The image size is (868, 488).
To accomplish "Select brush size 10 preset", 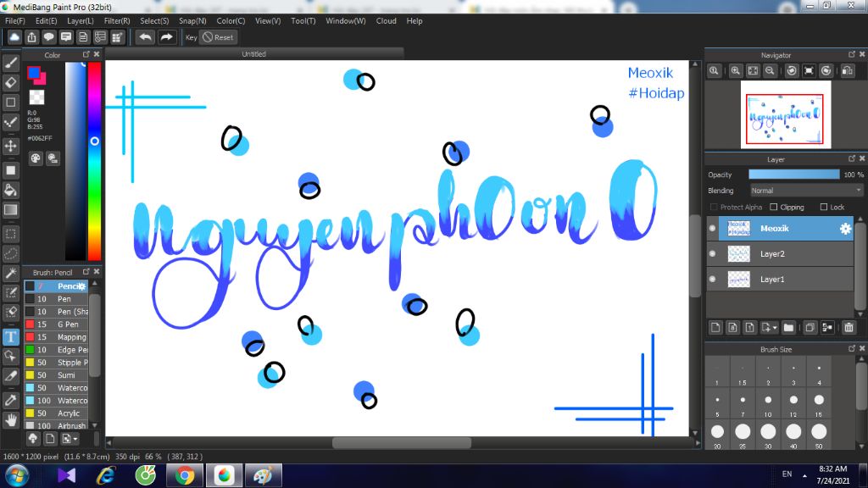I will coord(768,402).
